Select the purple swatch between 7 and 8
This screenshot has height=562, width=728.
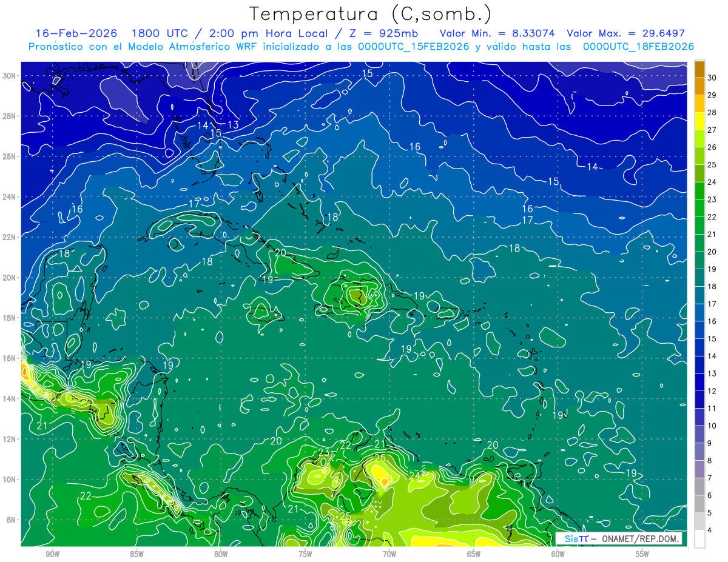(x=699, y=469)
